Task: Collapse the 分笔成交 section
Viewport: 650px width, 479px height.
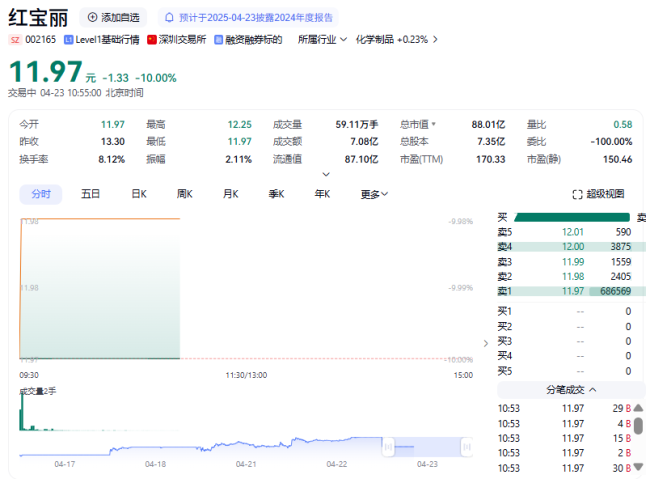Action: tap(594, 389)
